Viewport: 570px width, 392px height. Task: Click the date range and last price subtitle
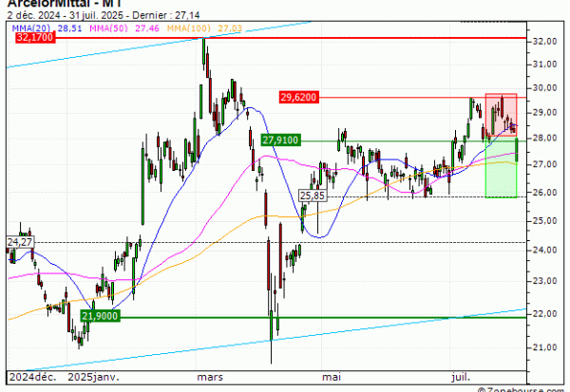pos(104,15)
